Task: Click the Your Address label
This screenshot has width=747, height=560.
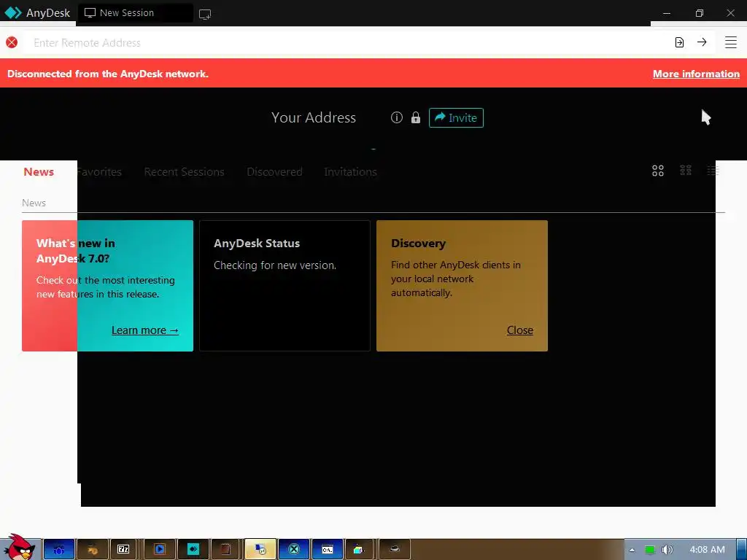Action: pyautogui.click(x=314, y=117)
